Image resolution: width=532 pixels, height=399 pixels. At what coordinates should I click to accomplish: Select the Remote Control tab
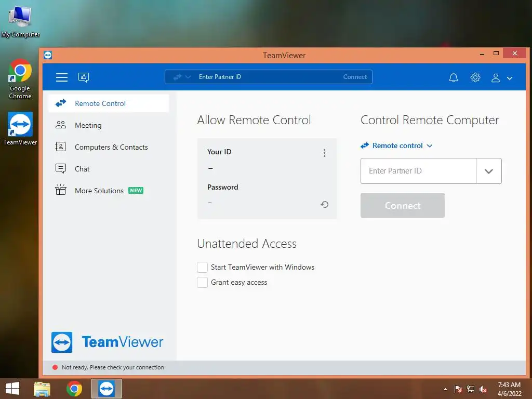tap(109, 103)
